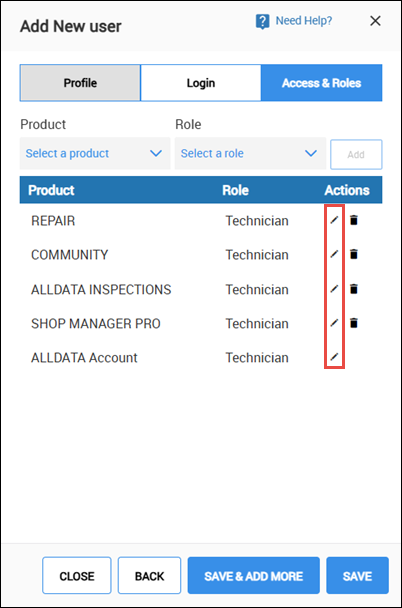Open the Select a product dropdown
Image resolution: width=402 pixels, height=608 pixels.
(x=95, y=154)
